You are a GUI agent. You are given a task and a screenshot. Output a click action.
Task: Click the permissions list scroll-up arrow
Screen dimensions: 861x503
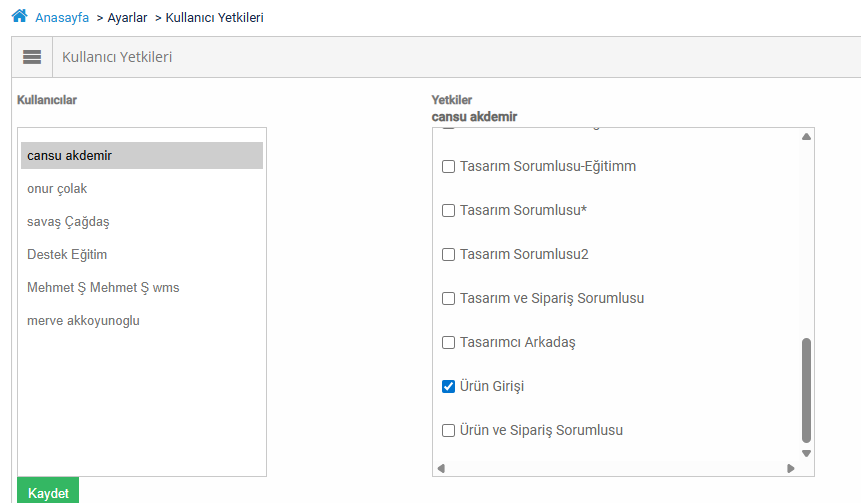(806, 136)
